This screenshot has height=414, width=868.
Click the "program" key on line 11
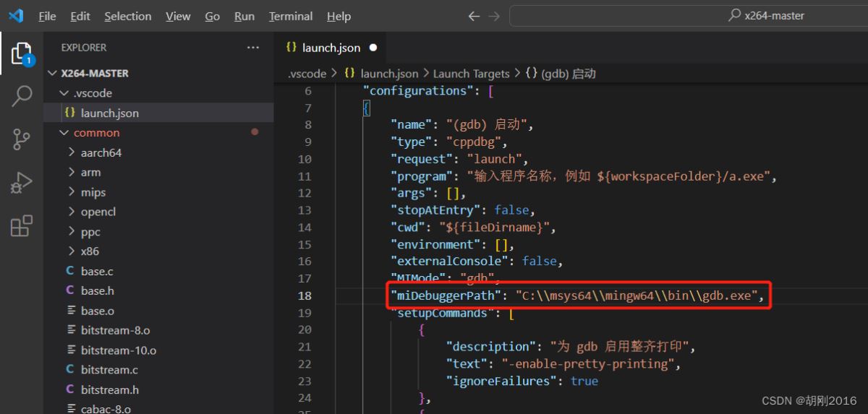pos(422,176)
